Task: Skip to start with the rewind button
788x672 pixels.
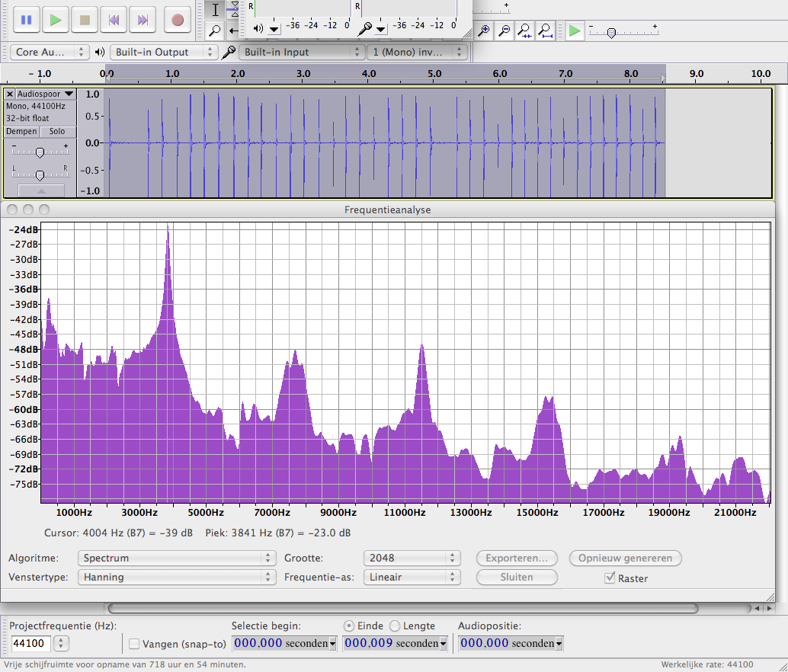Action: coord(114,20)
